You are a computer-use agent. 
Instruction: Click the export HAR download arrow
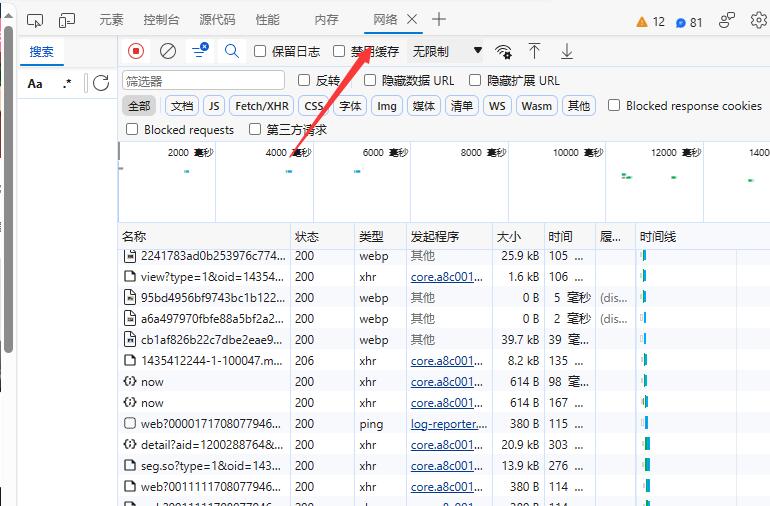pos(567,51)
